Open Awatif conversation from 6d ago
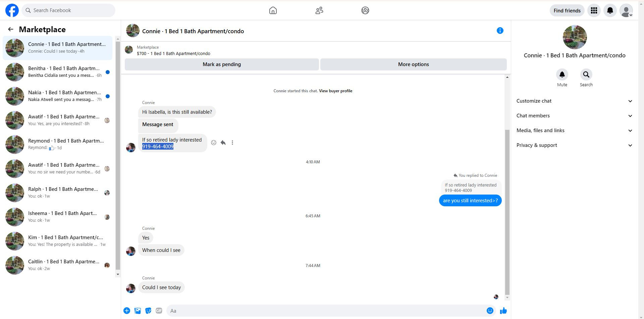The height and width of the screenshot is (319, 644). [x=58, y=169]
